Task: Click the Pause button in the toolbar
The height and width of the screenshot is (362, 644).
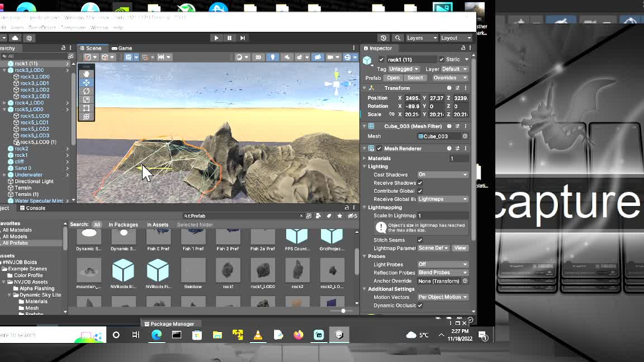Action: (229, 38)
